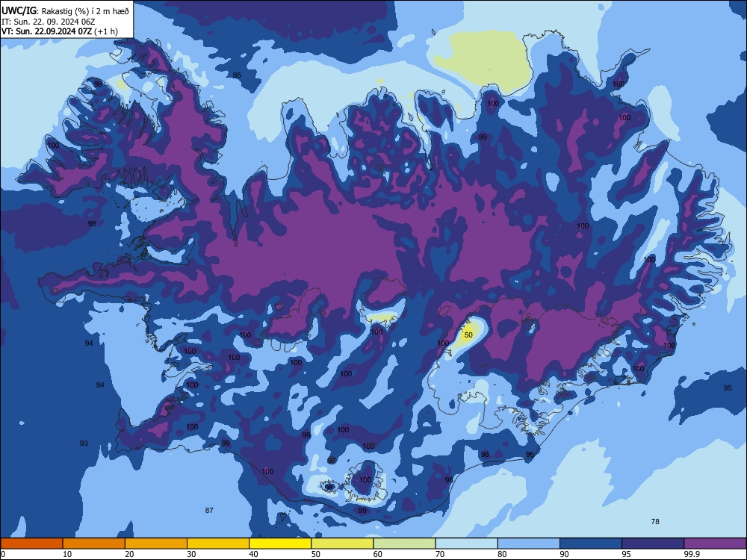Image resolution: width=747 pixels, height=560 pixels.
Task: Click the bright yellow 40–50 legend swatch
Action: [280, 544]
